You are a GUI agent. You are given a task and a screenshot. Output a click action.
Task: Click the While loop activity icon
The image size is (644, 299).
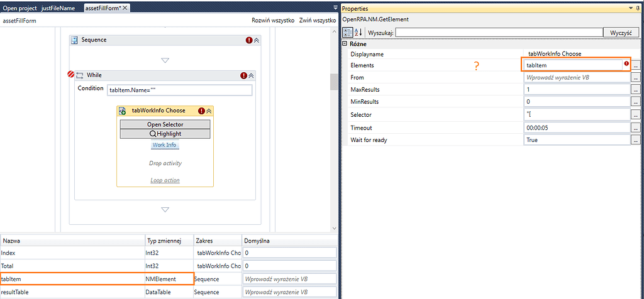pos(80,75)
